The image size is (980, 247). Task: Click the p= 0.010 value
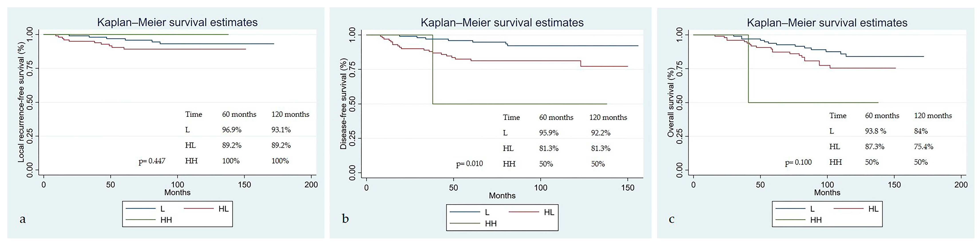click(469, 164)
